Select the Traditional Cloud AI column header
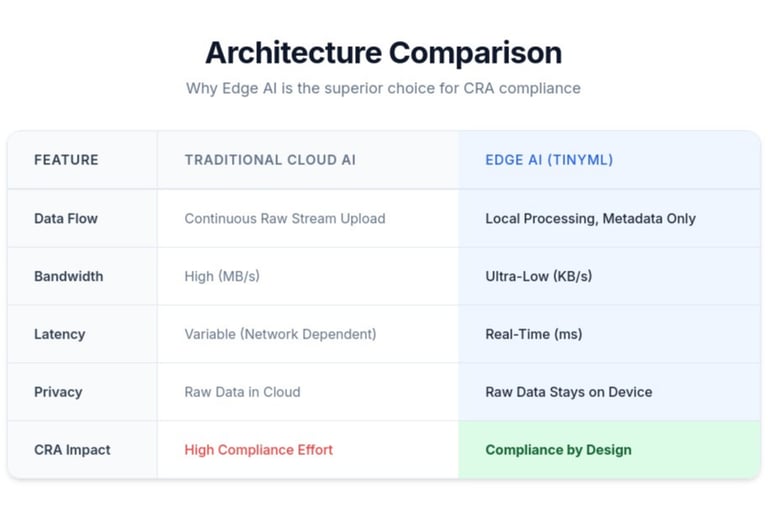 pos(270,160)
